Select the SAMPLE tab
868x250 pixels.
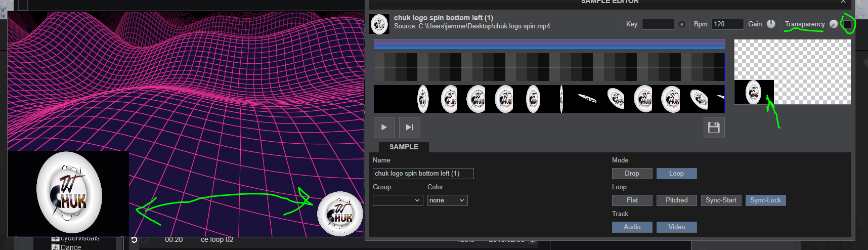[x=404, y=147]
